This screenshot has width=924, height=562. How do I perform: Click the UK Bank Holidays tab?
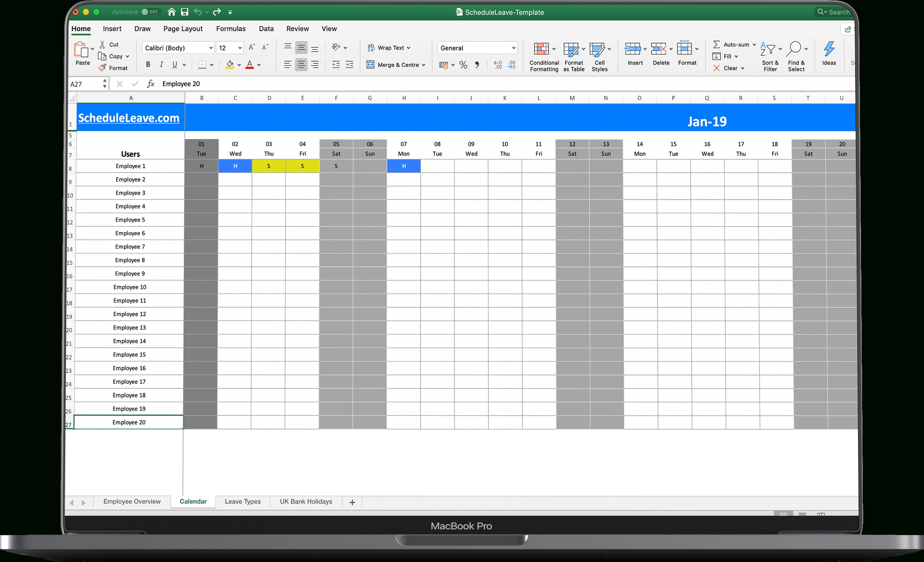point(306,502)
